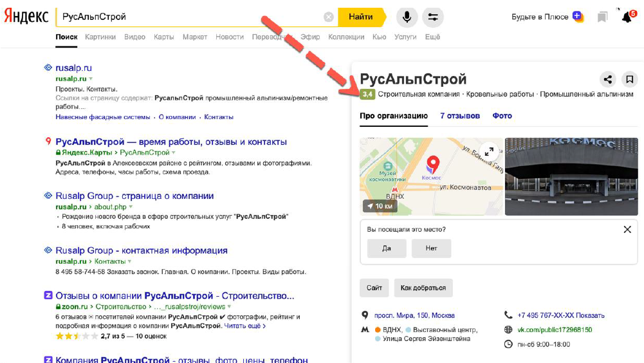This screenshot has height=363, width=644.
Task: Open dropdown arrow after zoon.ru reviews path
Action: click(229, 306)
